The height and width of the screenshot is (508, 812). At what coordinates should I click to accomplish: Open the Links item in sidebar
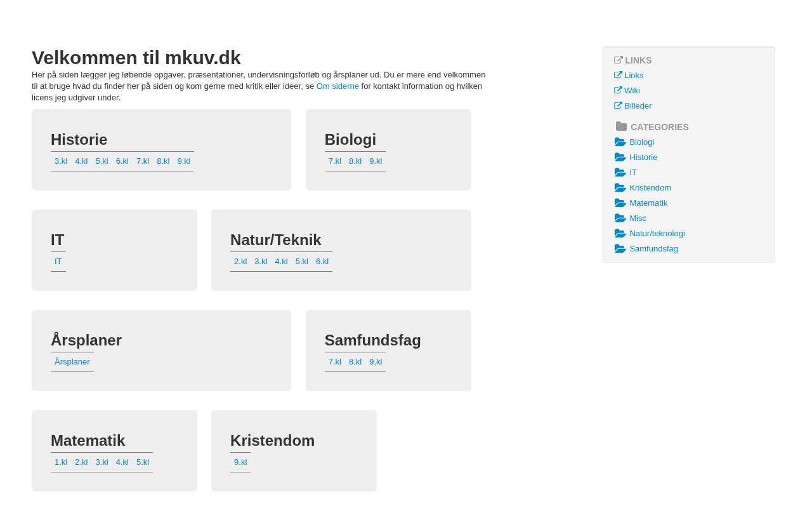(634, 76)
